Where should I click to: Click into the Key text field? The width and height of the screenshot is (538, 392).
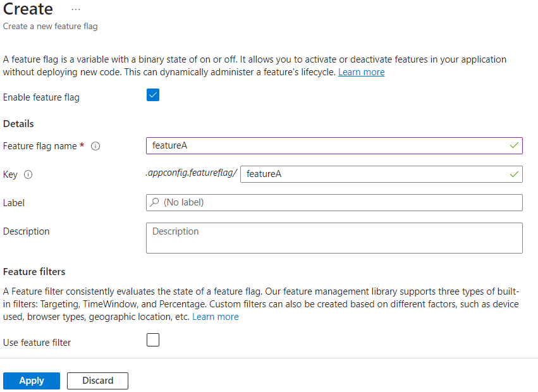tap(376, 174)
